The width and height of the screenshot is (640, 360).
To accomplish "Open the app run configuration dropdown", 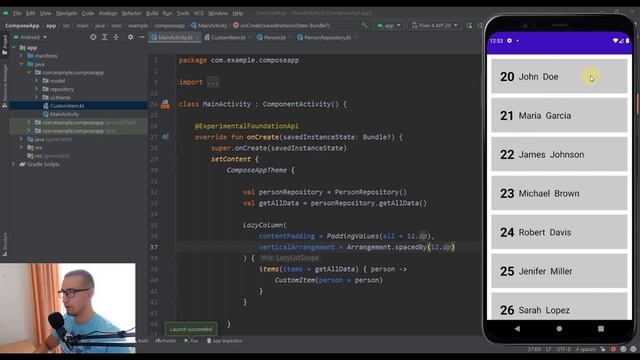I will tap(389, 25).
